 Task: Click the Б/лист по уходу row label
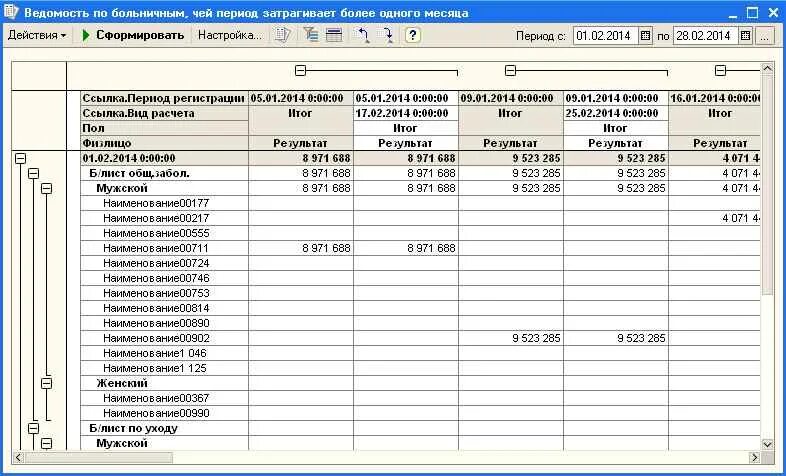tap(164, 428)
